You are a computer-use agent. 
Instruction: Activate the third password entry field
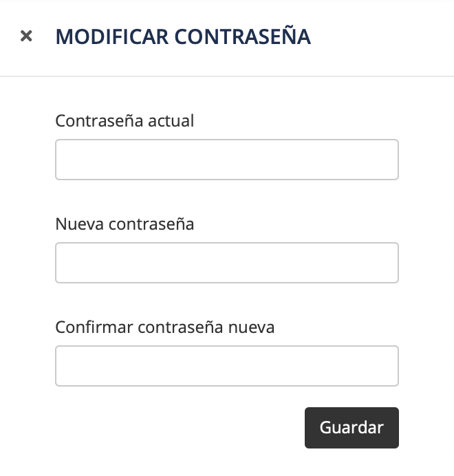(x=227, y=366)
